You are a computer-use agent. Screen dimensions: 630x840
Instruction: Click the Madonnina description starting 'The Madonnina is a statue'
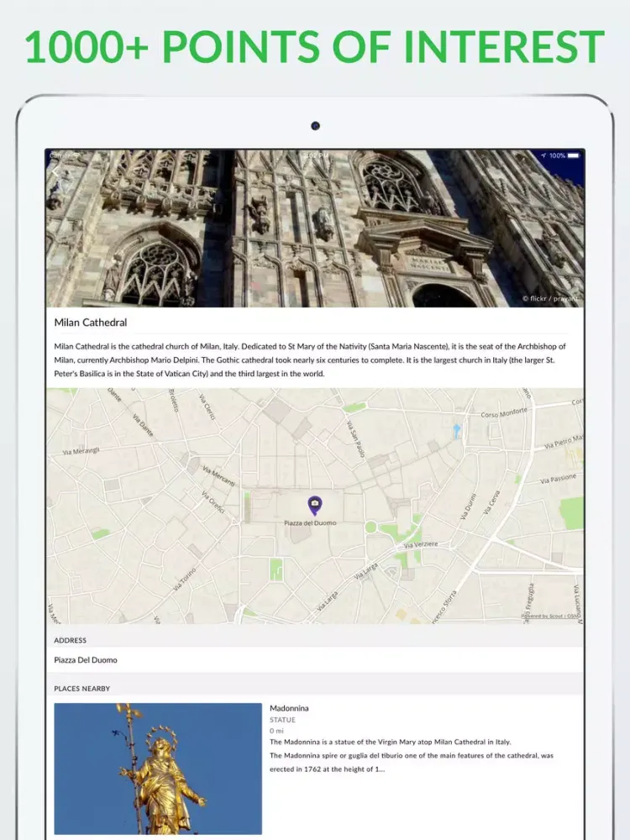(x=412, y=755)
